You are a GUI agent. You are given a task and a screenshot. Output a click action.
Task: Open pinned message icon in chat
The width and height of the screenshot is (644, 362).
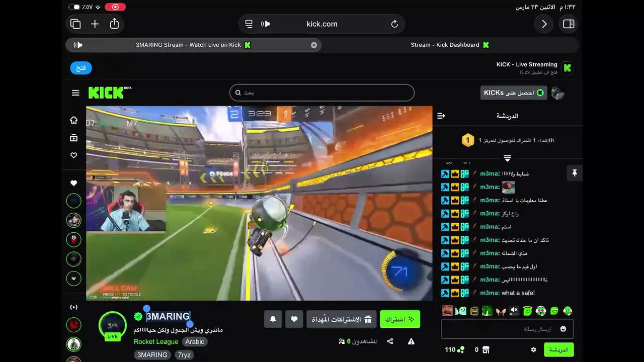574,173
